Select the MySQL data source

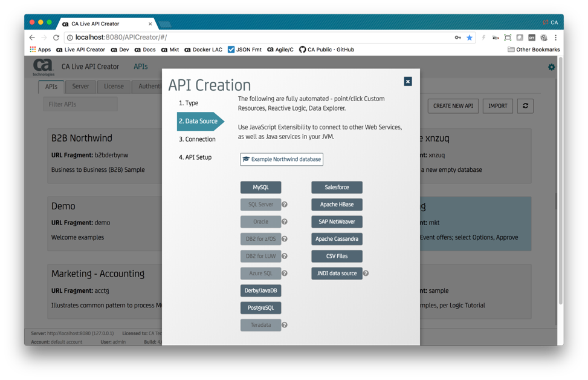coord(260,188)
